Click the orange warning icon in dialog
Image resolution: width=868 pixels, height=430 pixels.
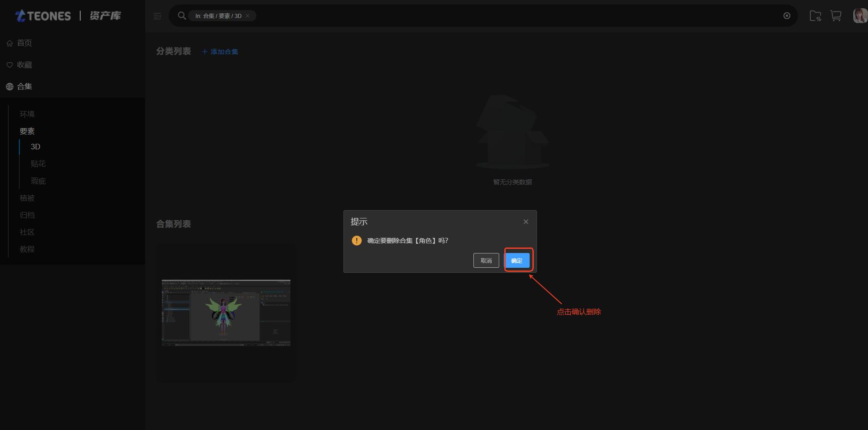[x=356, y=241]
